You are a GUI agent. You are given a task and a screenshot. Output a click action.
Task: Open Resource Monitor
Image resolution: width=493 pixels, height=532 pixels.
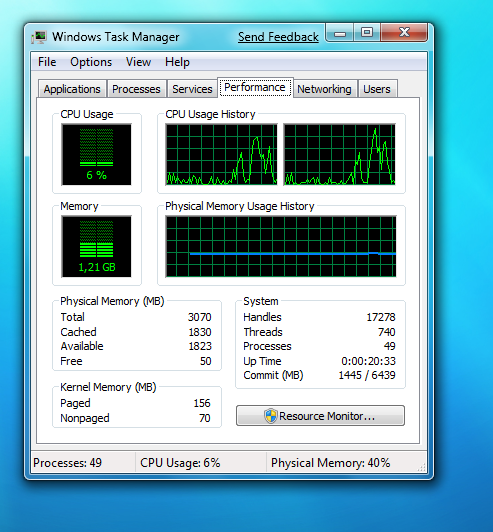(x=320, y=416)
